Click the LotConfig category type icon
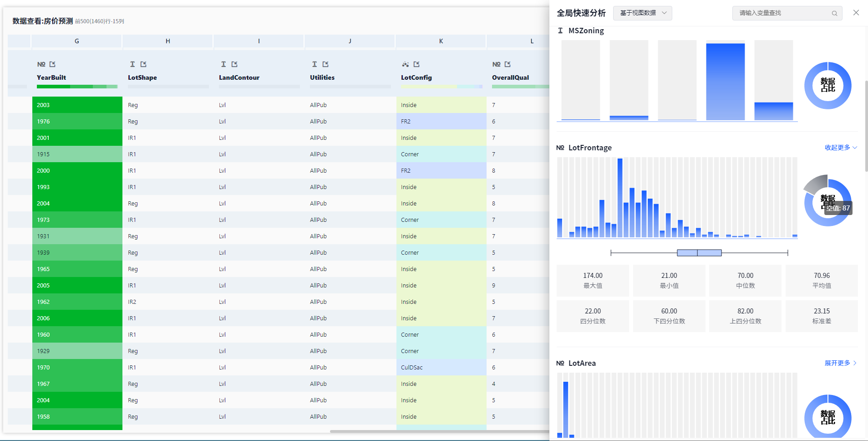Screen dimensions: 868x441 click(x=405, y=64)
